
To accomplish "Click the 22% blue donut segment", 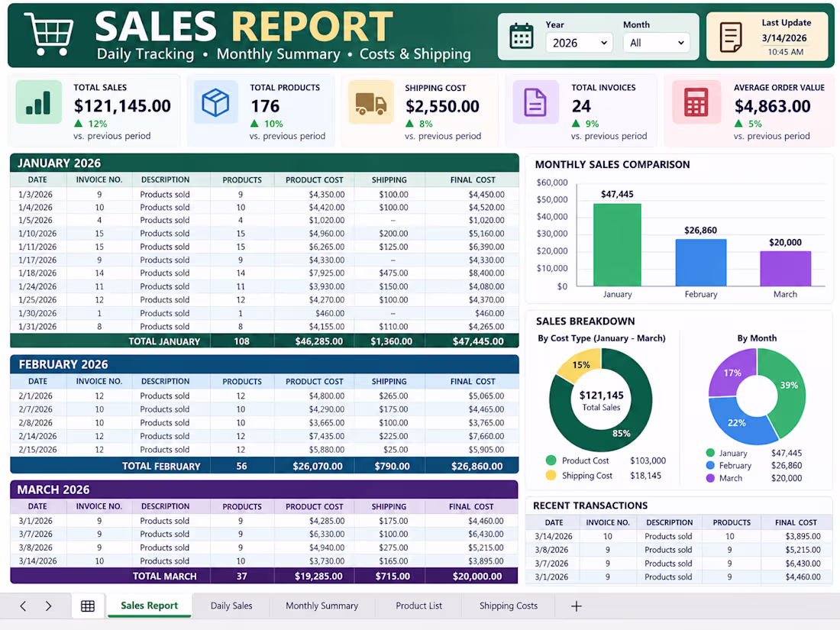I will coord(737,423).
